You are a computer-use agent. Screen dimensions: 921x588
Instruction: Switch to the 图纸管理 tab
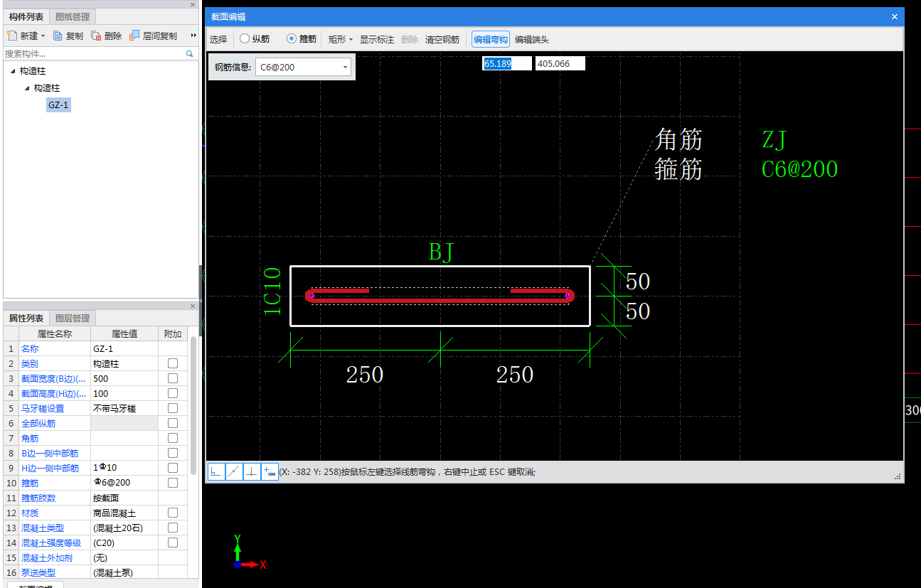[73, 16]
